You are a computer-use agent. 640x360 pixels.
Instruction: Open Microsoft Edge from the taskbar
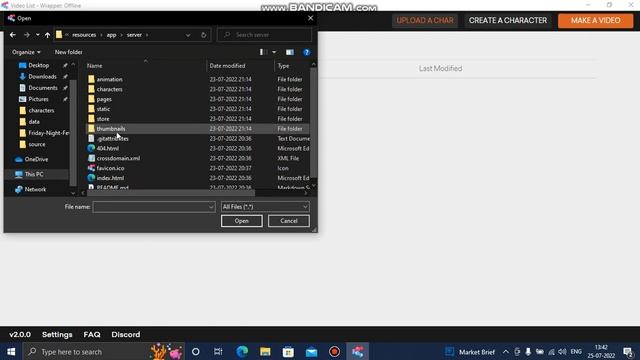click(x=242, y=352)
